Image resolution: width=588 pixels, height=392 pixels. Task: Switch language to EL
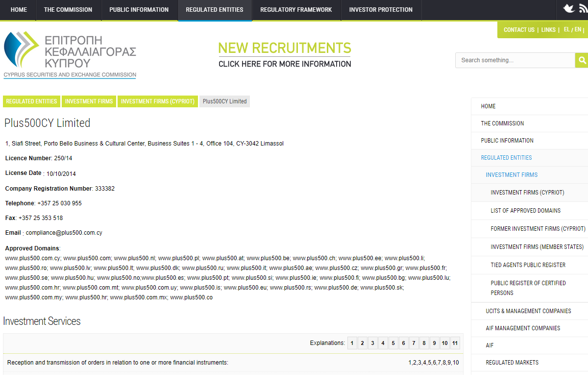click(x=567, y=29)
